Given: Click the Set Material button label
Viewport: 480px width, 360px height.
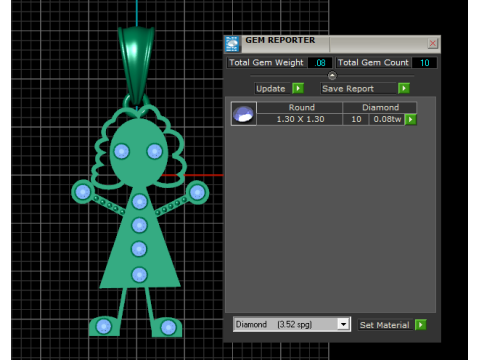Looking at the screenshot, I should [x=384, y=325].
